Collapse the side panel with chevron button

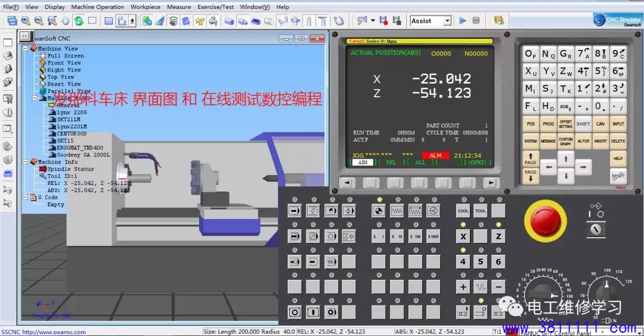coord(24,36)
